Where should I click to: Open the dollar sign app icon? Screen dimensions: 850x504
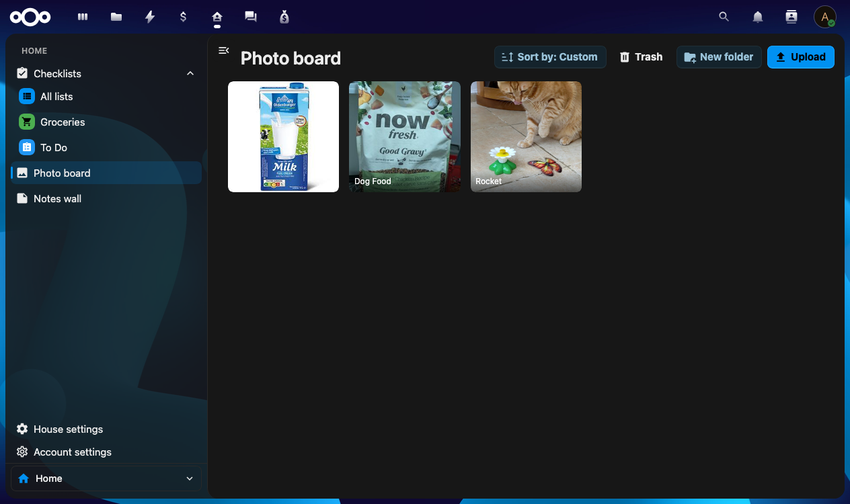(184, 17)
